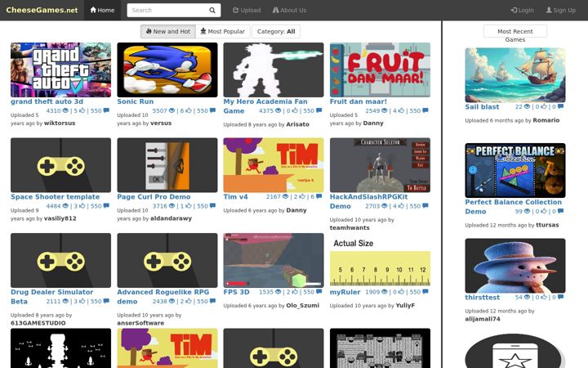588x368 pixels.
Task: Click the eye icon for thirsttest
Action: pos(527,297)
